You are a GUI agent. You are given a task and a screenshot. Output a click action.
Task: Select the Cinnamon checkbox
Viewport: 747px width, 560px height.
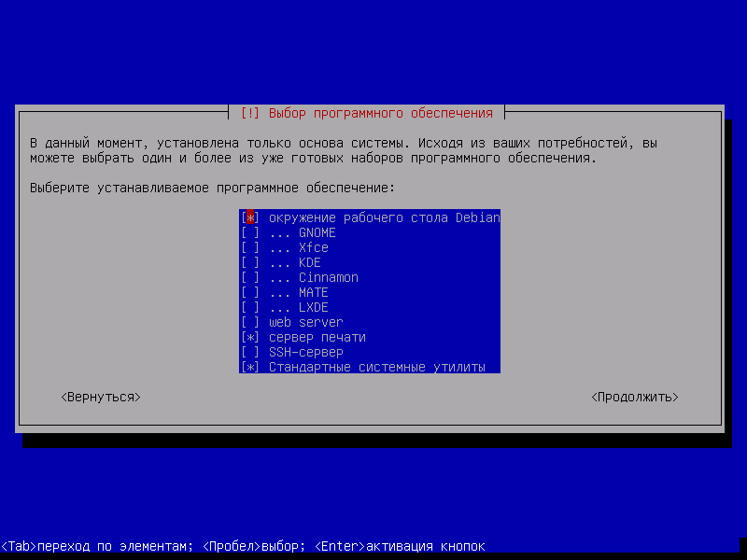pos(250,277)
